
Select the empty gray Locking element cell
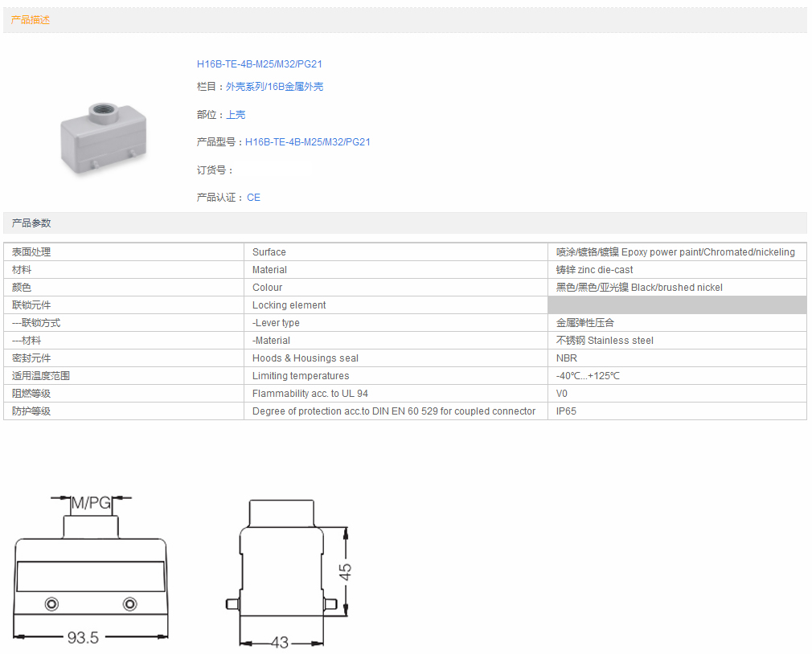[x=676, y=305]
